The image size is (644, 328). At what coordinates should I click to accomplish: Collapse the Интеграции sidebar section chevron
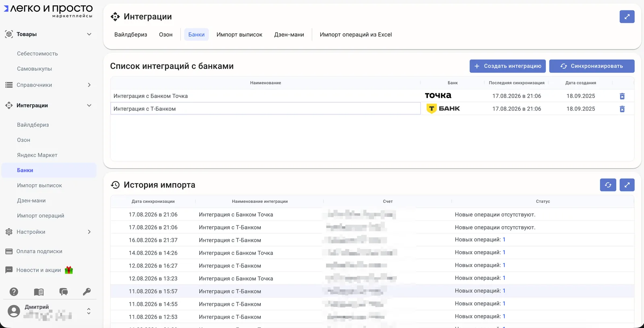tap(89, 105)
